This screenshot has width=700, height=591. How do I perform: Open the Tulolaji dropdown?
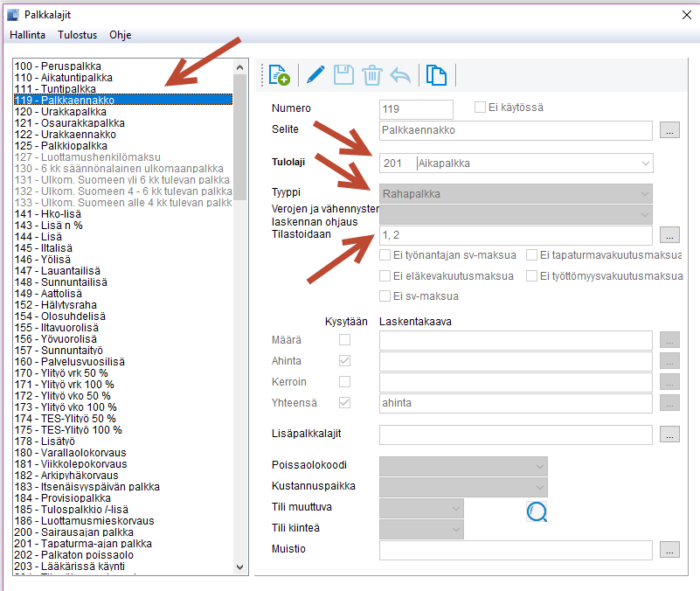(x=645, y=163)
